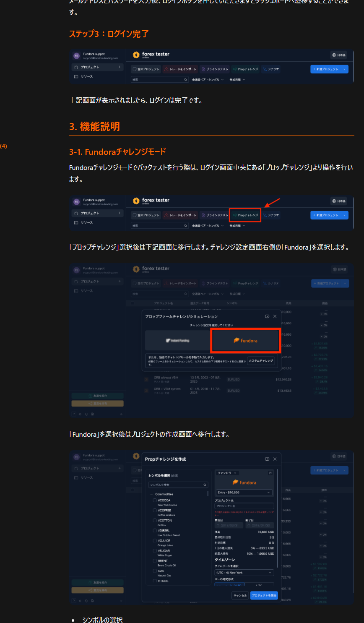Tick the #COTTON symbol checkbox
Viewport: 364px width, 623px height.
pos(155,521)
